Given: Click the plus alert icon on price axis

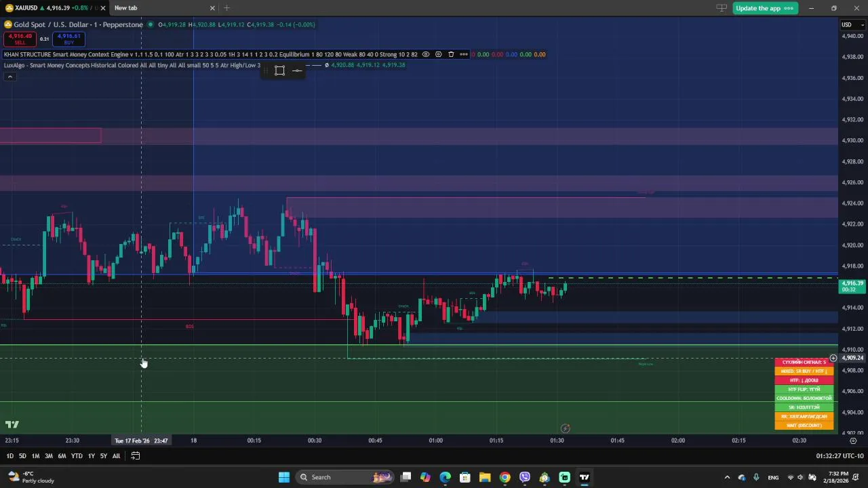Looking at the screenshot, I should pos(833,358).
